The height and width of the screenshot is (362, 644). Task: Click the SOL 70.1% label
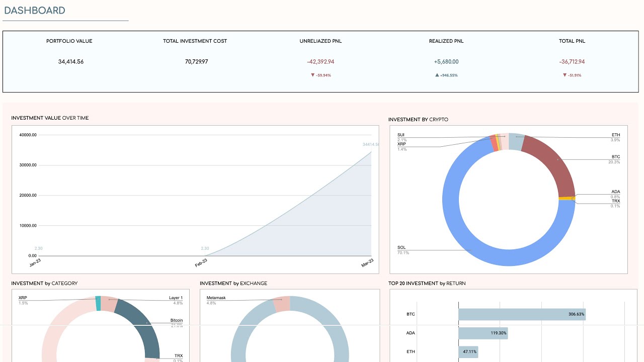[x=403, y=250]
